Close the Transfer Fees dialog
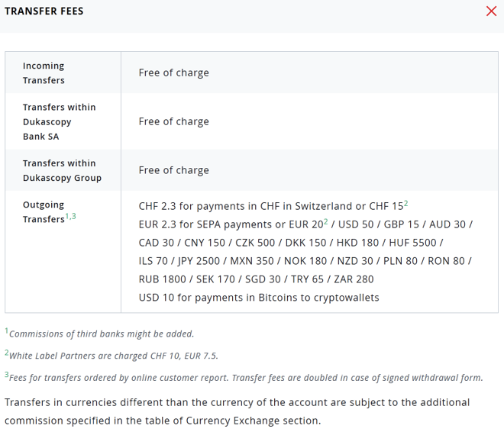Viewport: 504px width, 432px height. [x=491, y=11]
